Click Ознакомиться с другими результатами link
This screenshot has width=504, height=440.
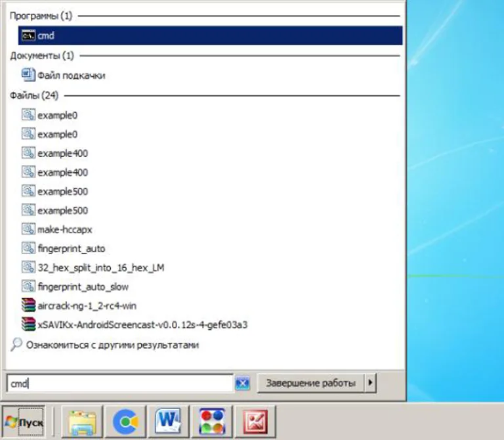tap(112, 345)
